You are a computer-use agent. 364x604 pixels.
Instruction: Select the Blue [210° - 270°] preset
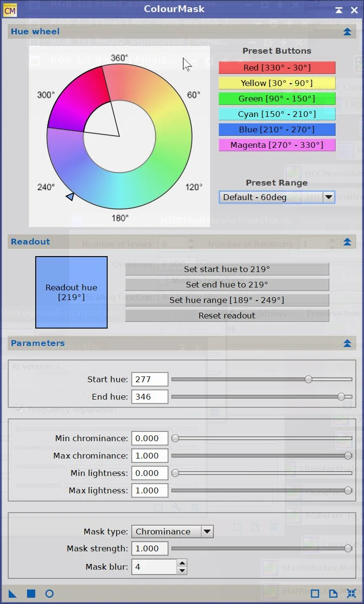(x=277, y=129)
